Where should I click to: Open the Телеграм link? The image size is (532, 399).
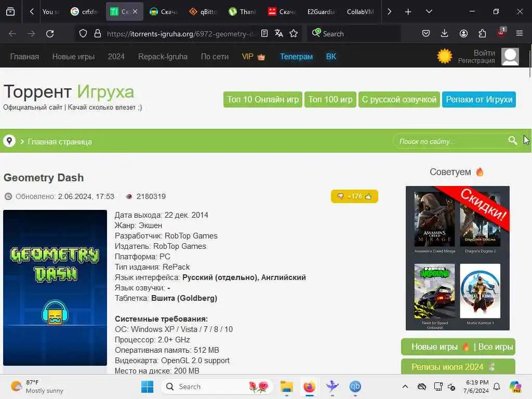click(296, 56)
